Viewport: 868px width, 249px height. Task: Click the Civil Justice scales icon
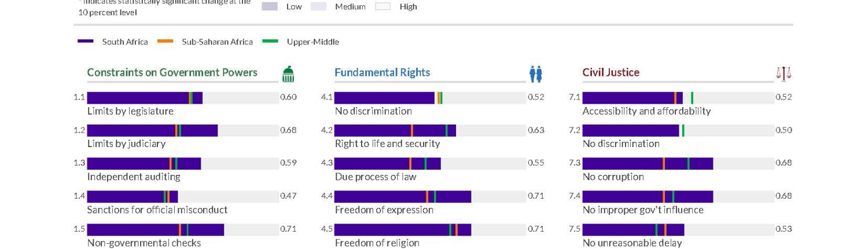(784, 74)
